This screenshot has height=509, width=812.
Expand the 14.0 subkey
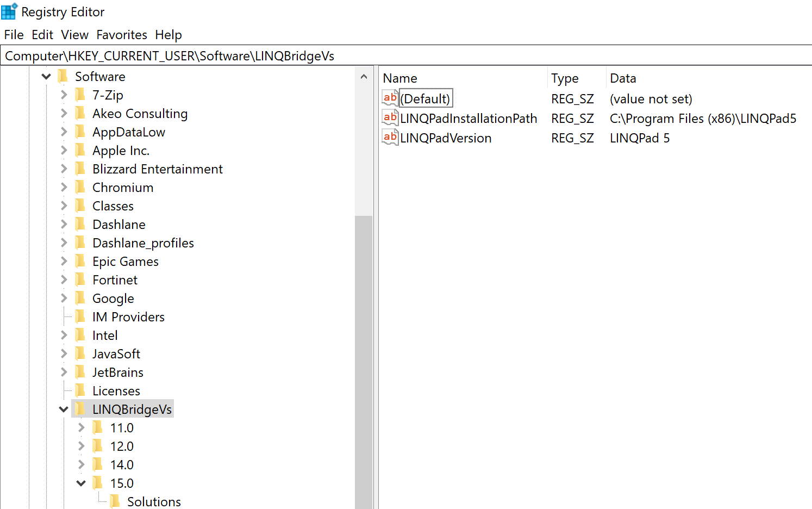click(81, 464)
